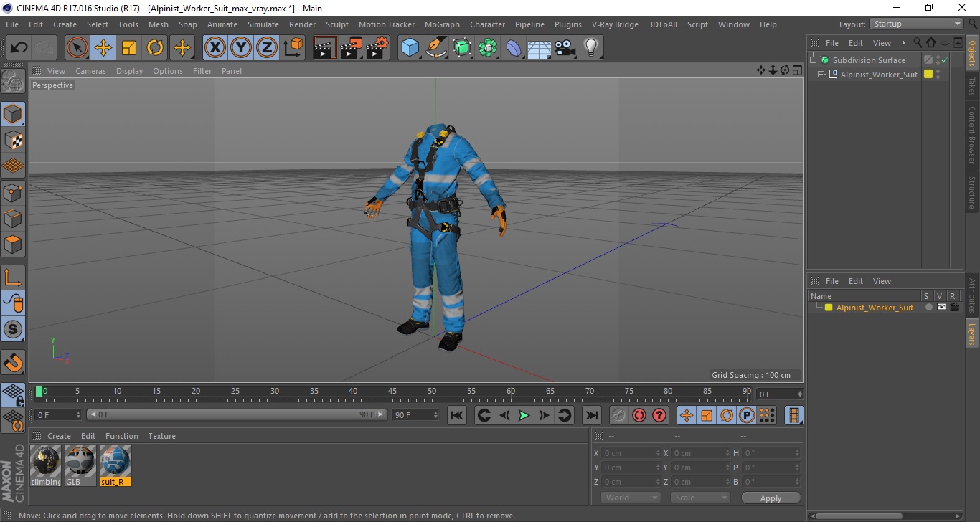Click the X position field
This screenshot has width=980, height=522.
click(631, 453)
